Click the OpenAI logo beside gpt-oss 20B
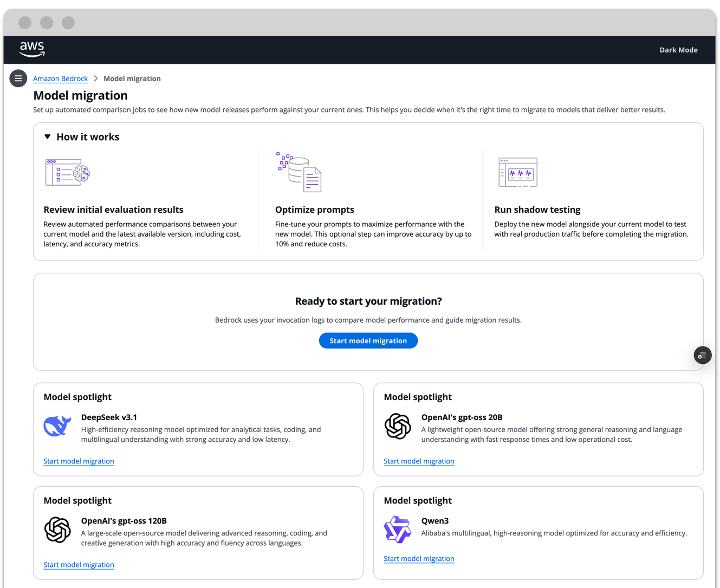This screenshot has height=588, width=720. 398,426
